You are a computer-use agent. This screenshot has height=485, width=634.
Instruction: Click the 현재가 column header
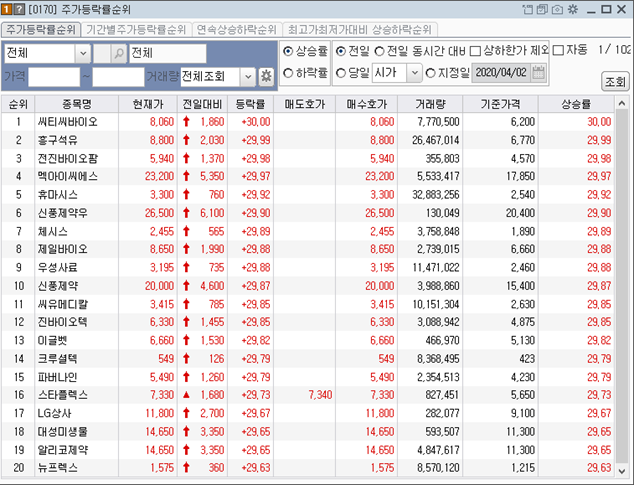[148, 104]
